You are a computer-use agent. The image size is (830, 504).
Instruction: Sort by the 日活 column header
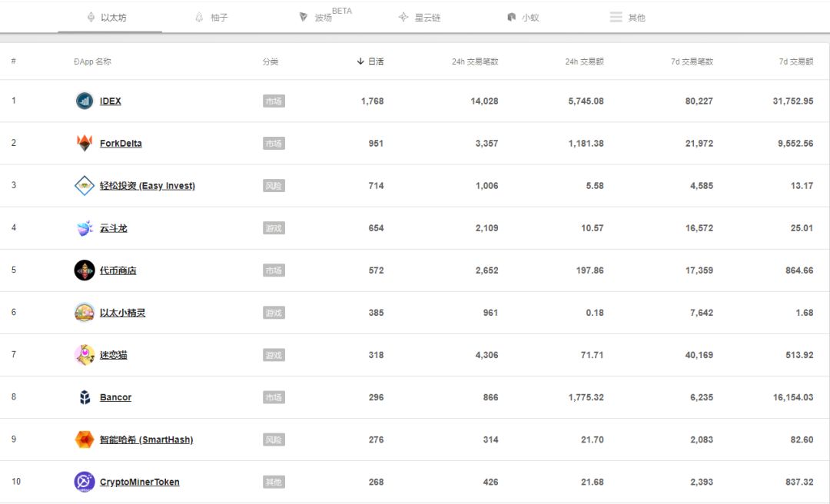click(370, 61)
